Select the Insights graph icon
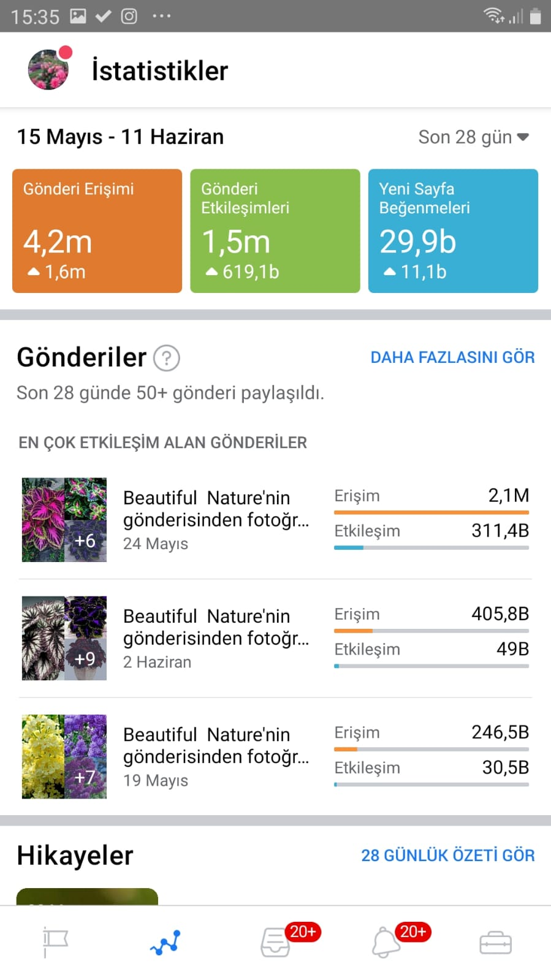The height and width of the screenshot is (980, 551). (x=165, y=943)
